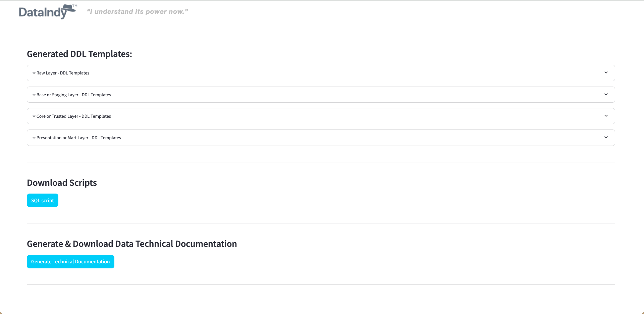Click Generate Technical Documentation
The height and width of the screenshot is (314, 644).
click(x=70, y=262)
